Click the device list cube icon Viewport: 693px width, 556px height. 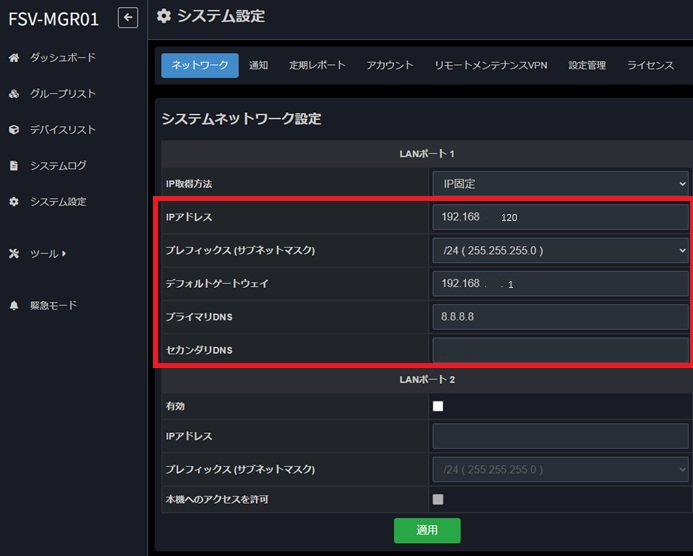(14, 129)
